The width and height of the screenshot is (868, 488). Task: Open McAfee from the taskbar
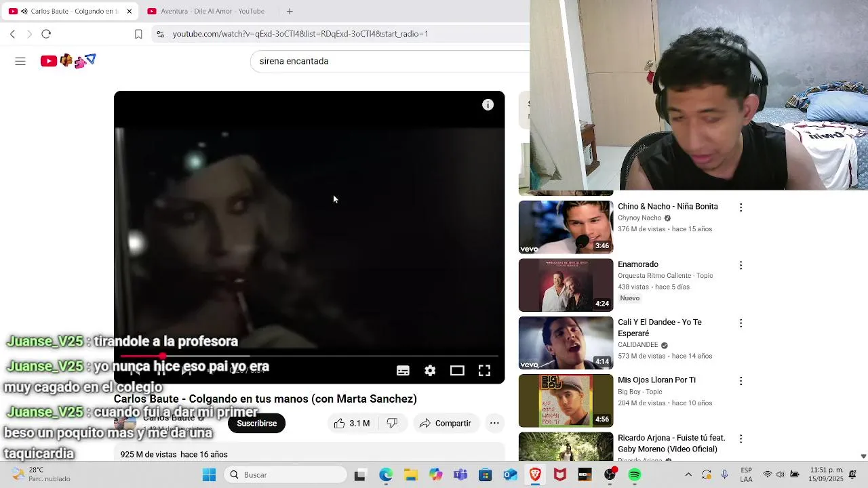click(x=559, y=475)
